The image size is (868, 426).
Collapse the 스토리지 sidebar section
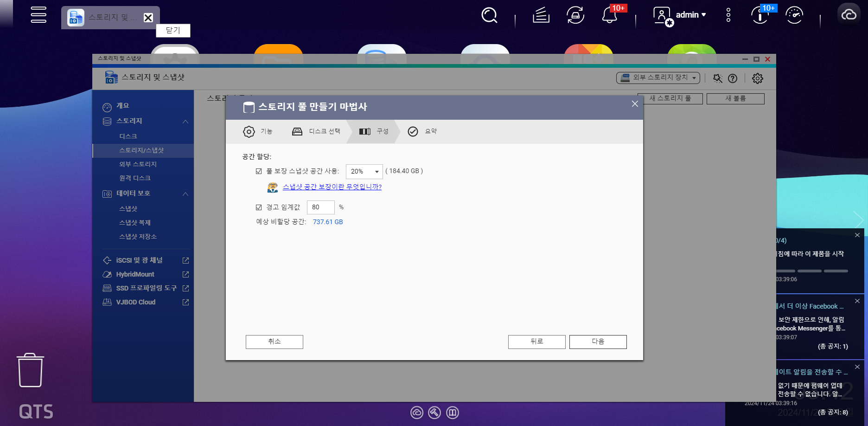pos(185,121)
